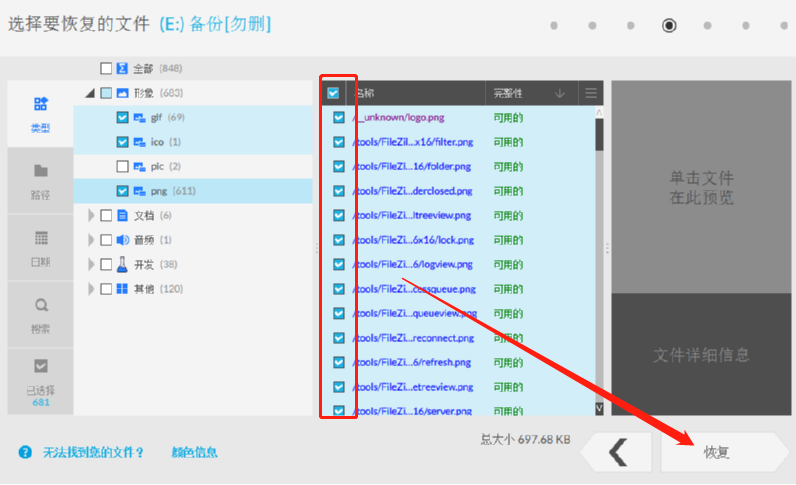Screen dimensions: 796x485
Task: Click the help question mark icon
Action: pyautogui.click(x=25, y=452)
